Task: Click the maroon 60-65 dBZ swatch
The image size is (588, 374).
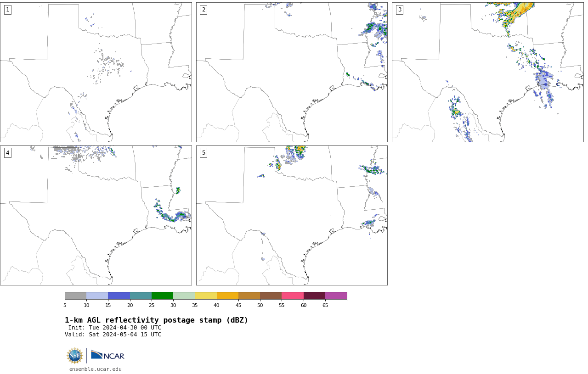Action: click(x=314, y=296)
